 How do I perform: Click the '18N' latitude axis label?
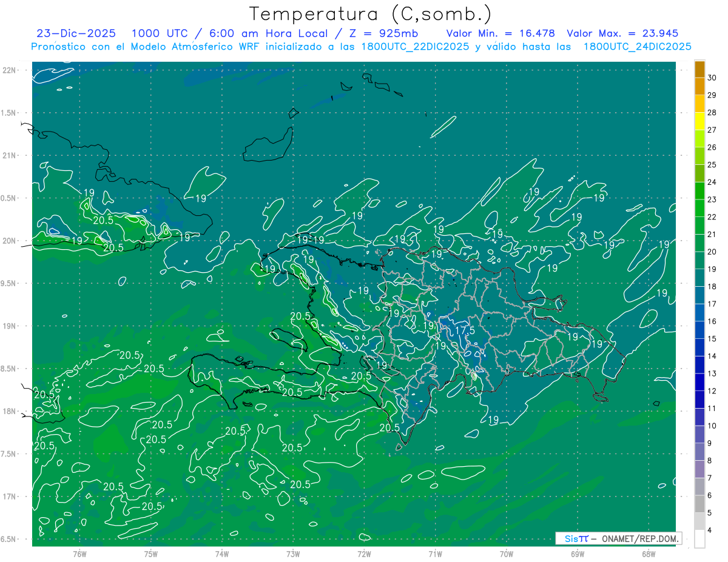coord(10,411)
